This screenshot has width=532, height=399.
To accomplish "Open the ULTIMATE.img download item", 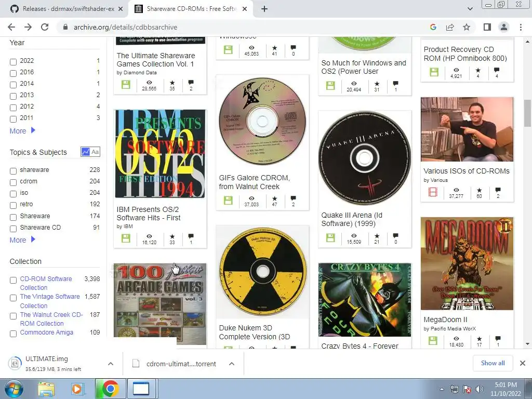I will [54, 364].
